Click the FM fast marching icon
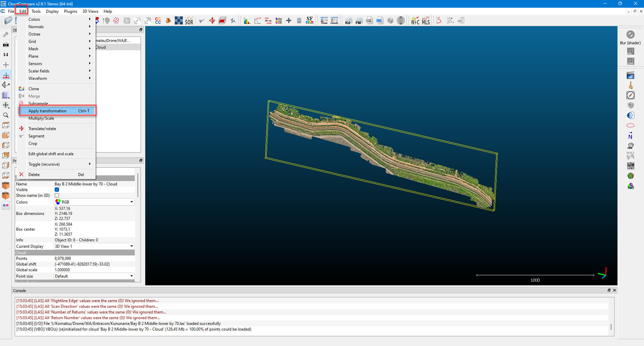This screenshot has width=644, height=346. pyautogui.click(x=359, y=21)
